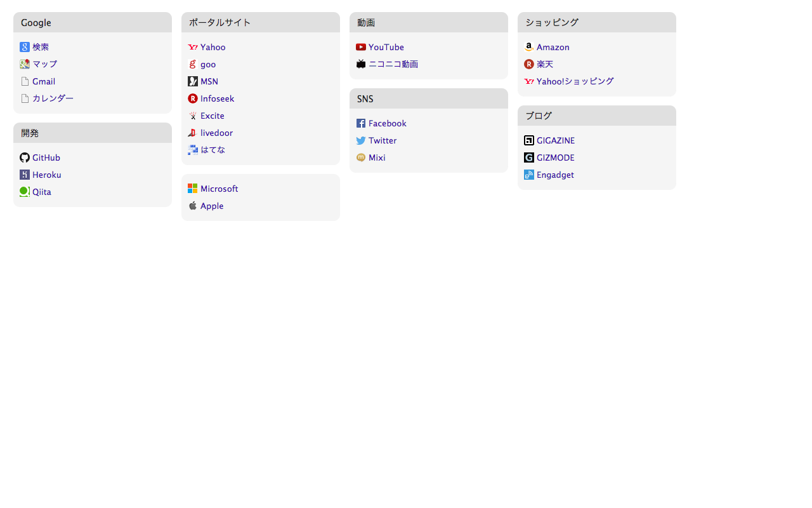Click the Rakuten R icon
The image size is (812, 508).
529,64
